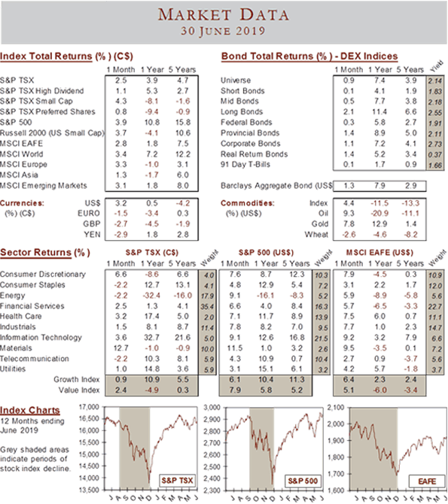Click the '30 June 2019' date subtitle

click(x=223, y=31)
